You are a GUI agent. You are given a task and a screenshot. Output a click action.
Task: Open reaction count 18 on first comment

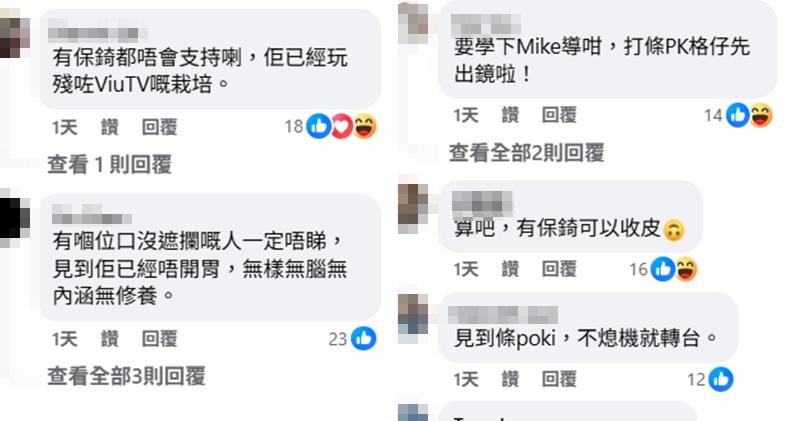tap(294, 127)
